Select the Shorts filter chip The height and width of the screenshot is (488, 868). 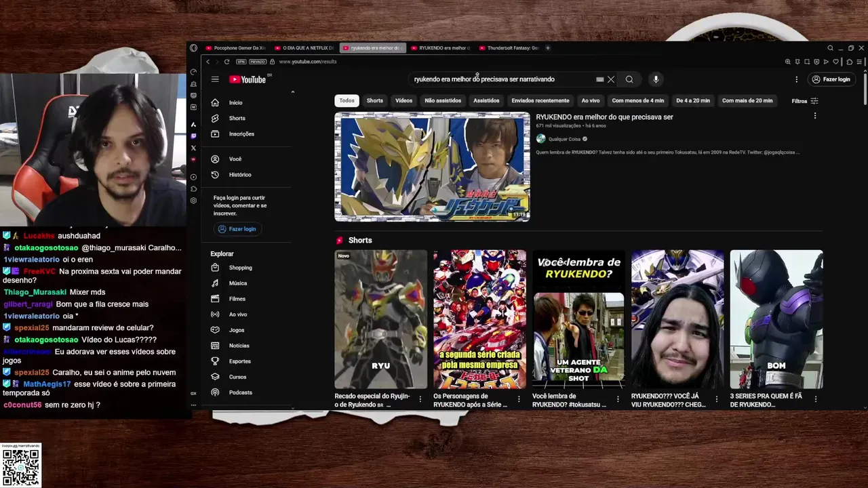pyautogui.click(x=375, y=101)
